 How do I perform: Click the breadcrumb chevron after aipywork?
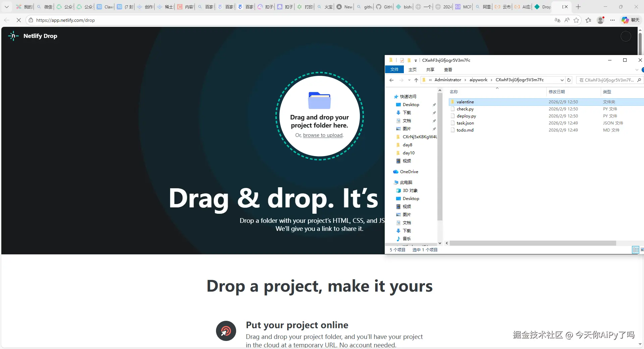[x=491, y=80]
